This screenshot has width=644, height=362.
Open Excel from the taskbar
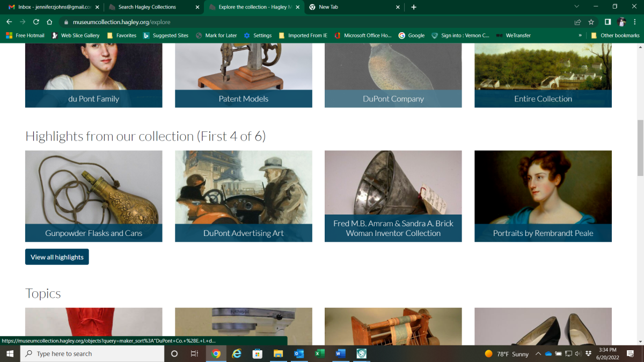coord(319,353)
